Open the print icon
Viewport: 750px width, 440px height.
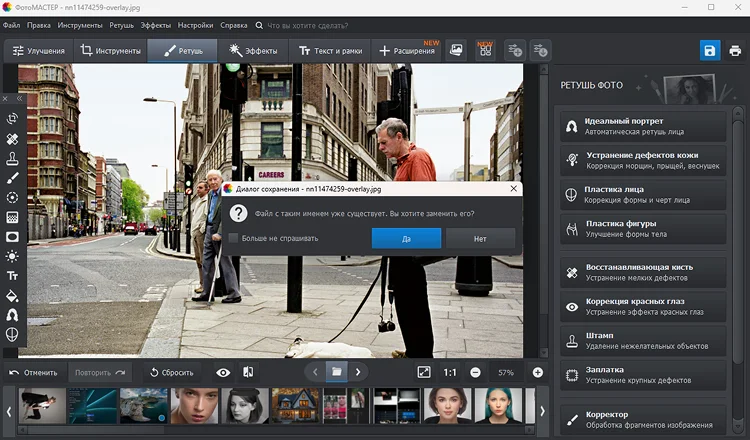(x=735, y=50)
